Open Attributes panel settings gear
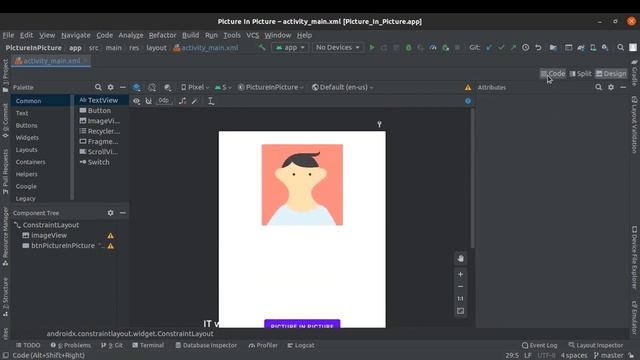This screenshot has width=640, height=360. click(x=611, y=87)
